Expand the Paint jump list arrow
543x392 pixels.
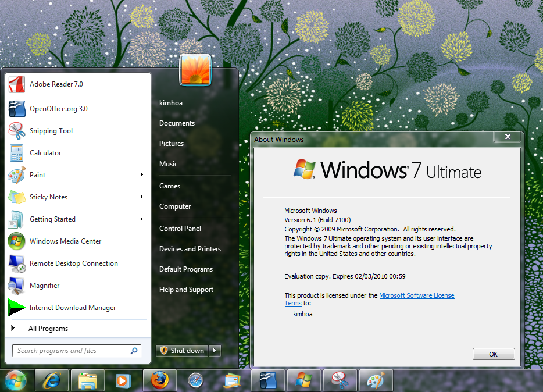tap(141, 175)
